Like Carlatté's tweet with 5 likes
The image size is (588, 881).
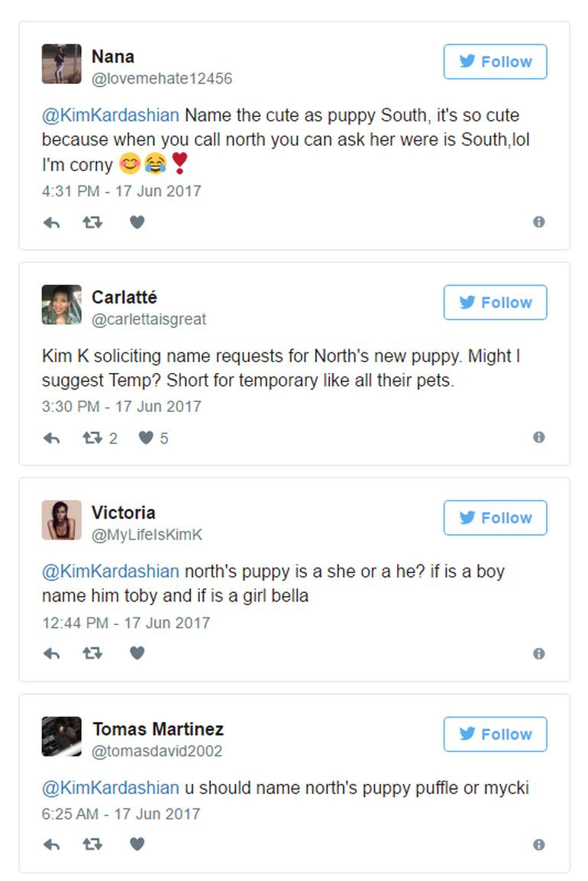146,438
